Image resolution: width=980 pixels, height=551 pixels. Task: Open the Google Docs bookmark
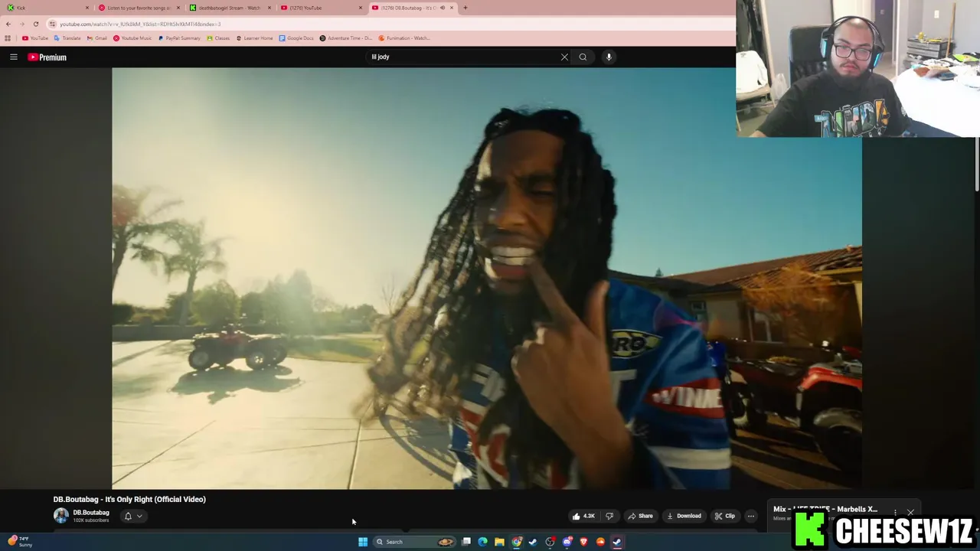click(x=296, y=37)
